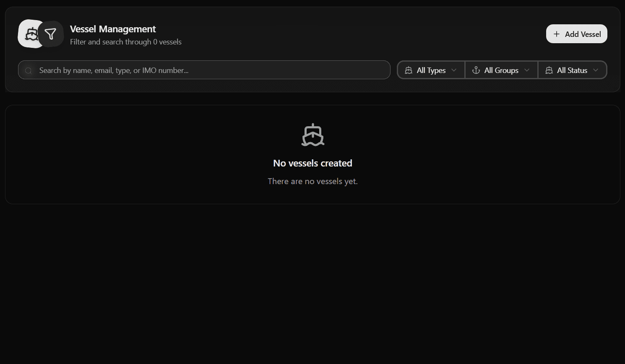Click the 'No vessels created' heading
Viewport: 625px width, 364px height.
pyautogui.click(x=312, y=163)
